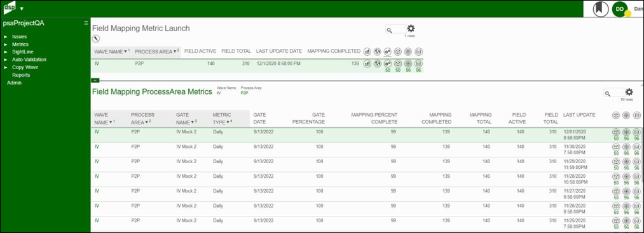Click the wrench icon below the Field Mapping Metric Launch title
Image resolution: width=644 pixels, height=233 pixels.
(96, 39)
